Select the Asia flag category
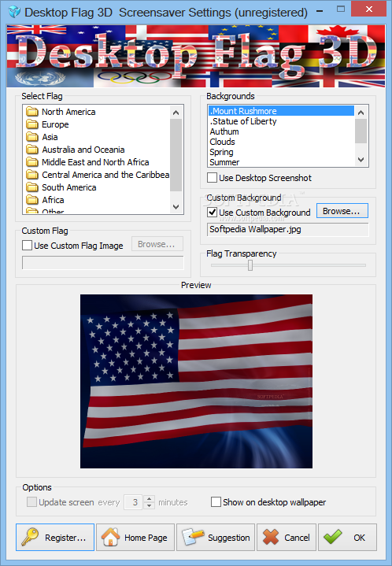392x566 pixels. click(50, 137)
